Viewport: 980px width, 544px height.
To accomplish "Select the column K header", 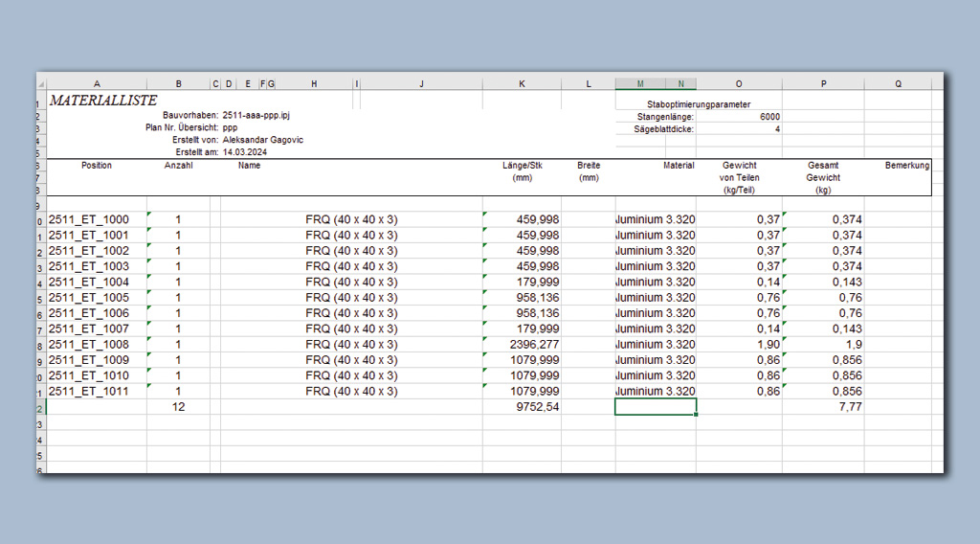I will click(522, 84).
